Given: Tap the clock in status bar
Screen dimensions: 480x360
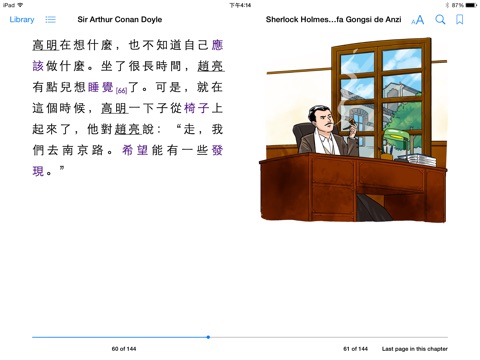Looking at the screenshot, I should 240,5.
